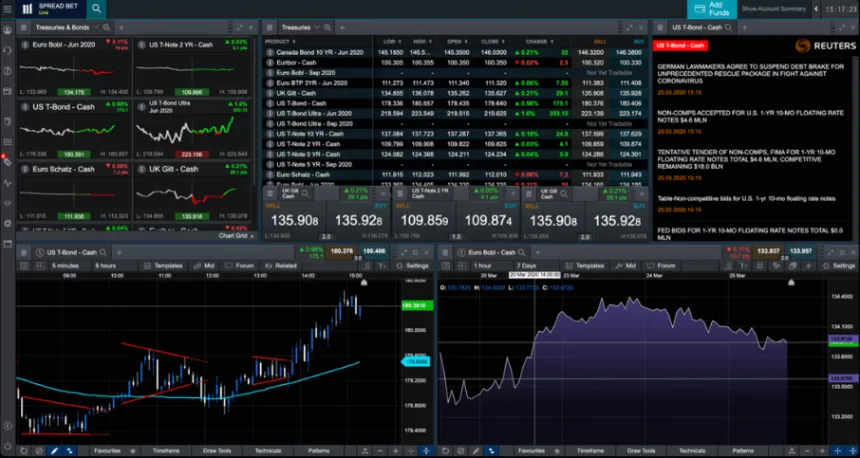Open info icon for Euribor - Cash row

270,63
